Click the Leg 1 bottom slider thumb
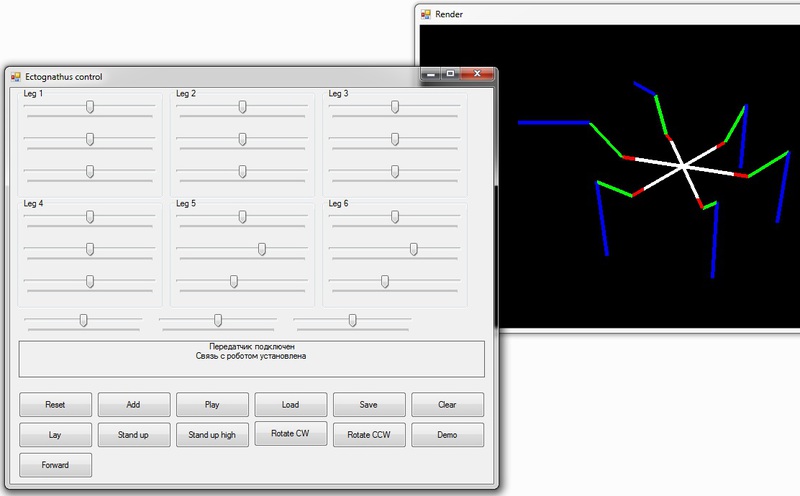 click(90, 171)
